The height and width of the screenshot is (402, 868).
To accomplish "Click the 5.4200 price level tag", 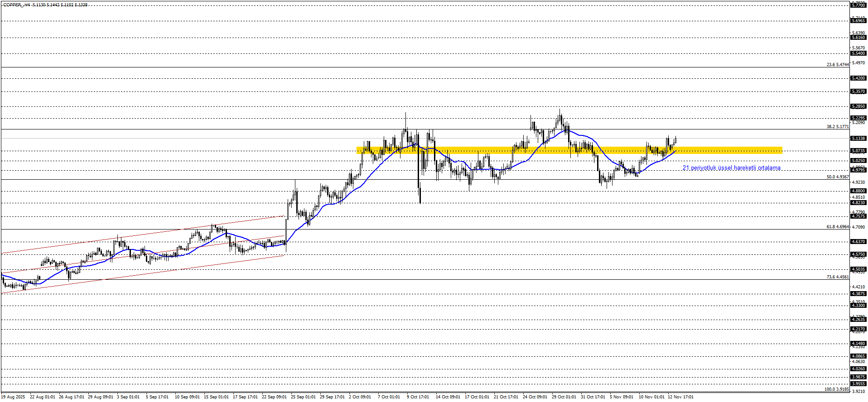I will point(858,78).
